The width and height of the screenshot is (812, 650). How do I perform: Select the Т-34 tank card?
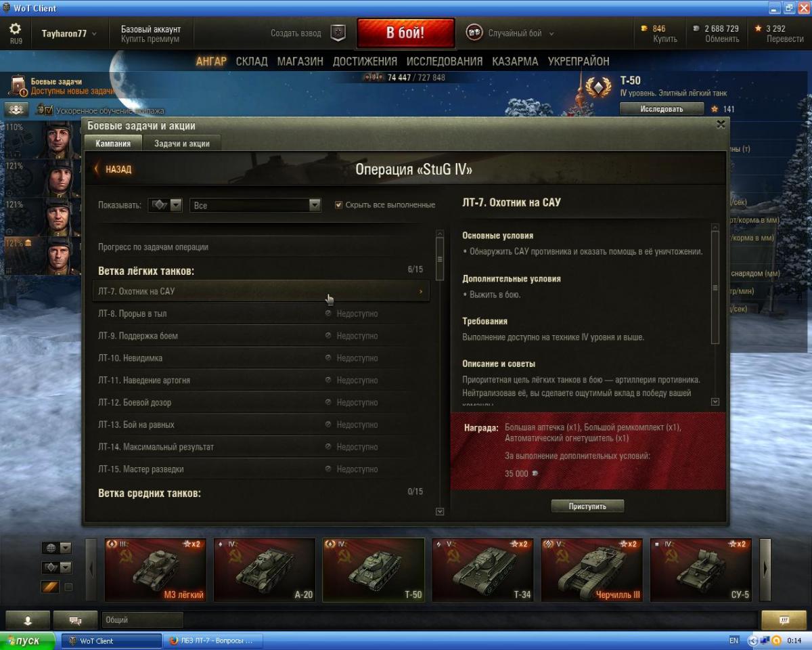click(x=482, y=570)
